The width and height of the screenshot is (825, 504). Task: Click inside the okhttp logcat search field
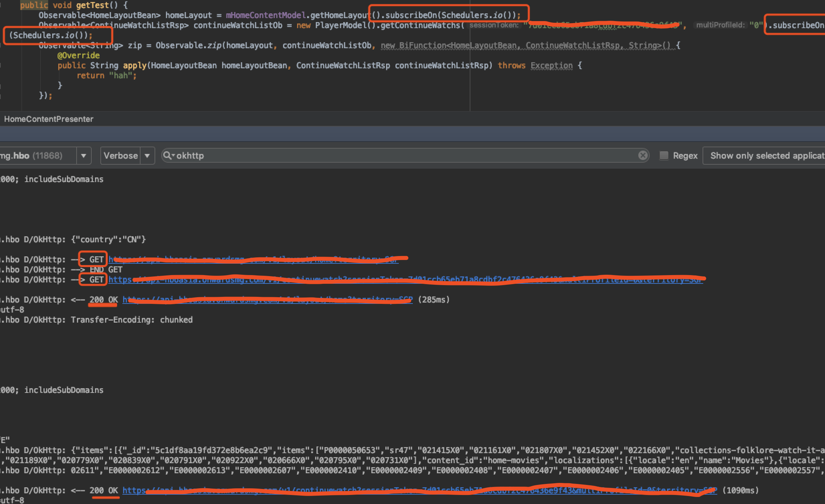coord(402,155)
